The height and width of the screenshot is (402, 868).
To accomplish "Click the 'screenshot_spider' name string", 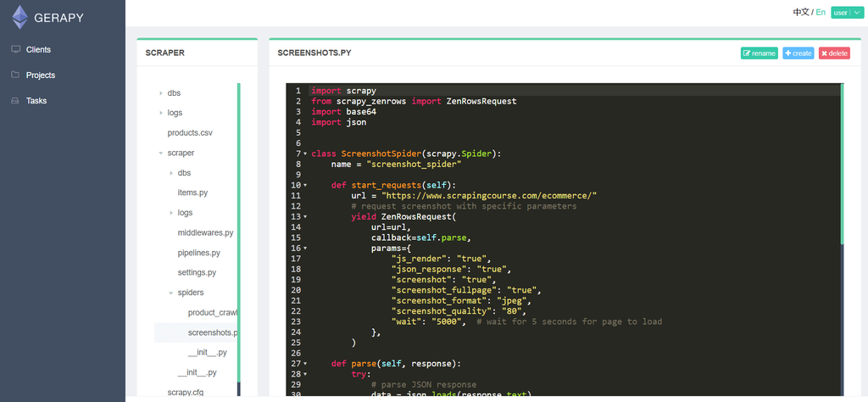I will click(414, 164).
